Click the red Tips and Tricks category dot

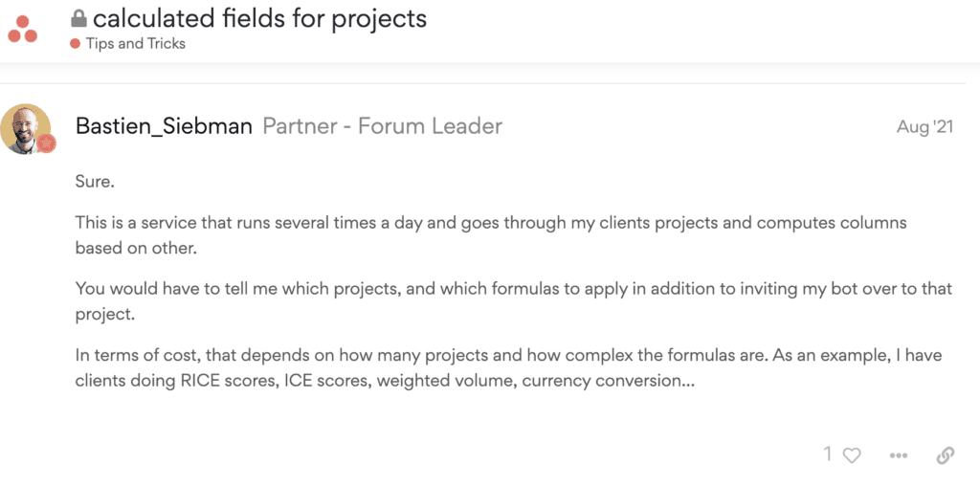pyautogui.click(x=76, y=44)
